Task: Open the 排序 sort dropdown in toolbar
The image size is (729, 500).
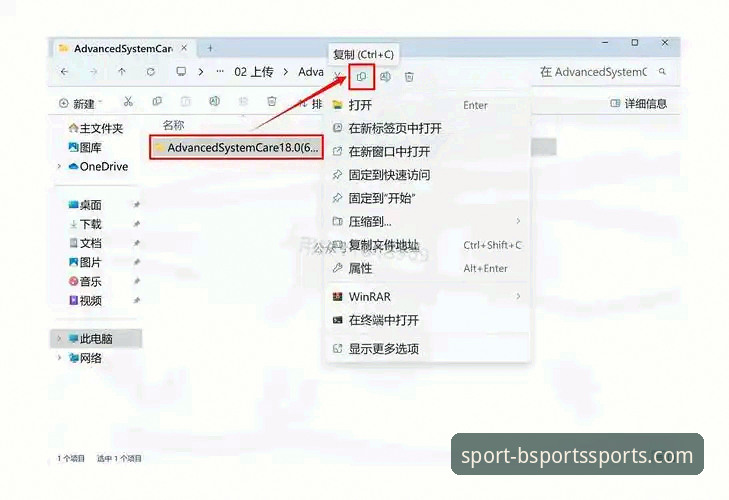Action: (x=310, y=103)
